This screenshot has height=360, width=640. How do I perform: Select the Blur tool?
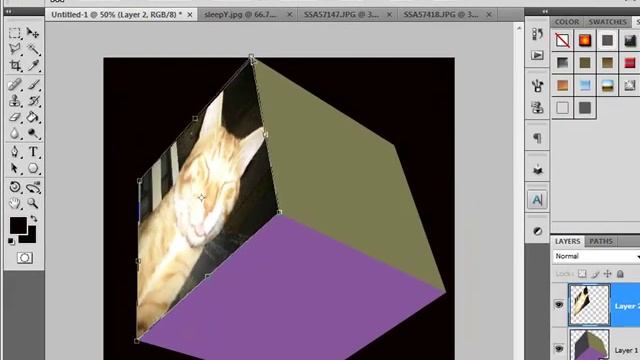tap(15, 133)
